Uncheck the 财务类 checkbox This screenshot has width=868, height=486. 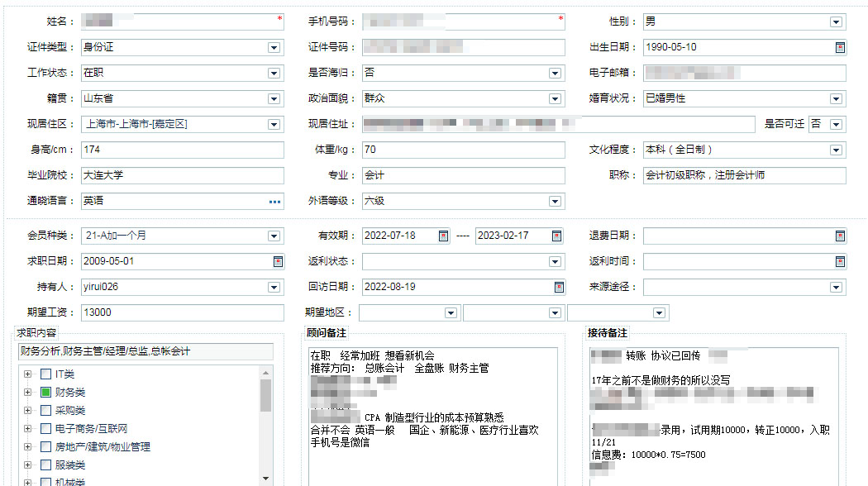(x=46, y=393)
